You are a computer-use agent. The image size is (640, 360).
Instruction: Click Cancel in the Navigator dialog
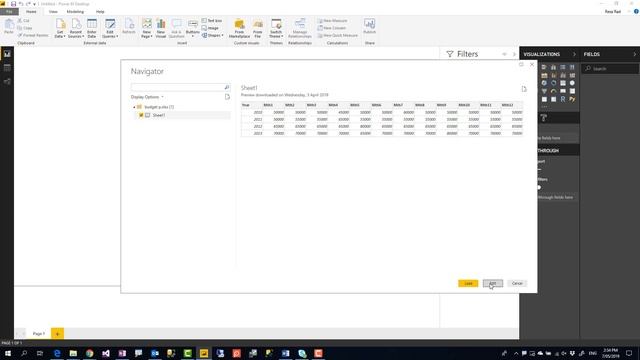(x=517, y=283)
